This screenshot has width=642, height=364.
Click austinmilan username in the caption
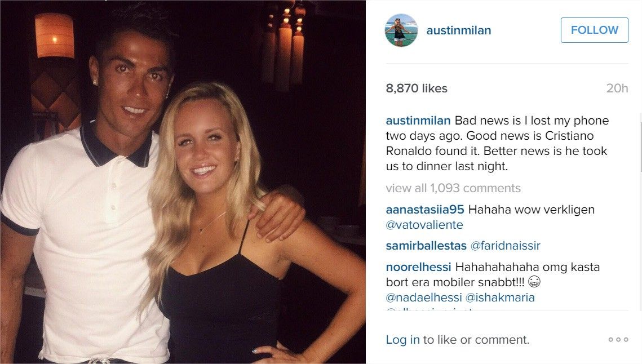click(418, 121)
